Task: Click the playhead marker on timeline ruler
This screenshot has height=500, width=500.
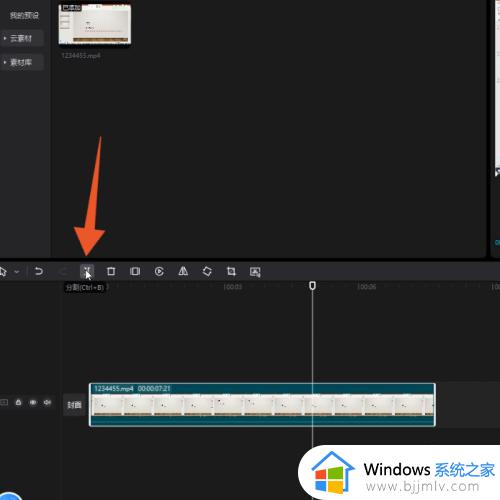Action: (312, 286)
